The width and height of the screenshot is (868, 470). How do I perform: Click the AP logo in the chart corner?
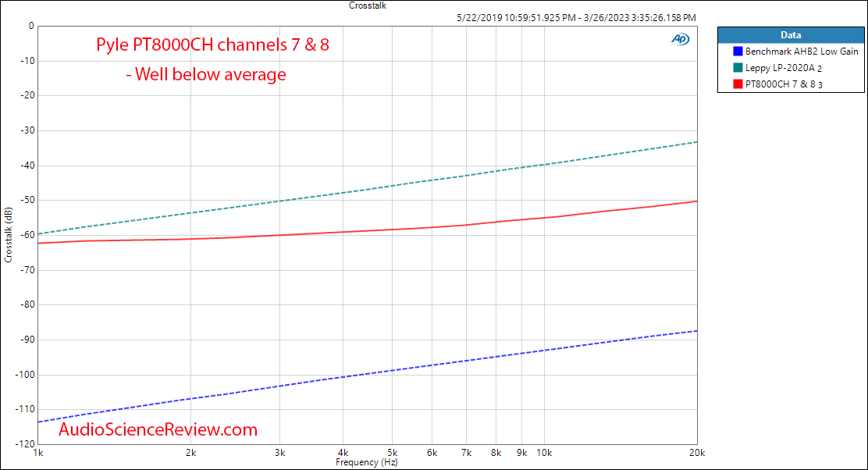click(681, 39)
